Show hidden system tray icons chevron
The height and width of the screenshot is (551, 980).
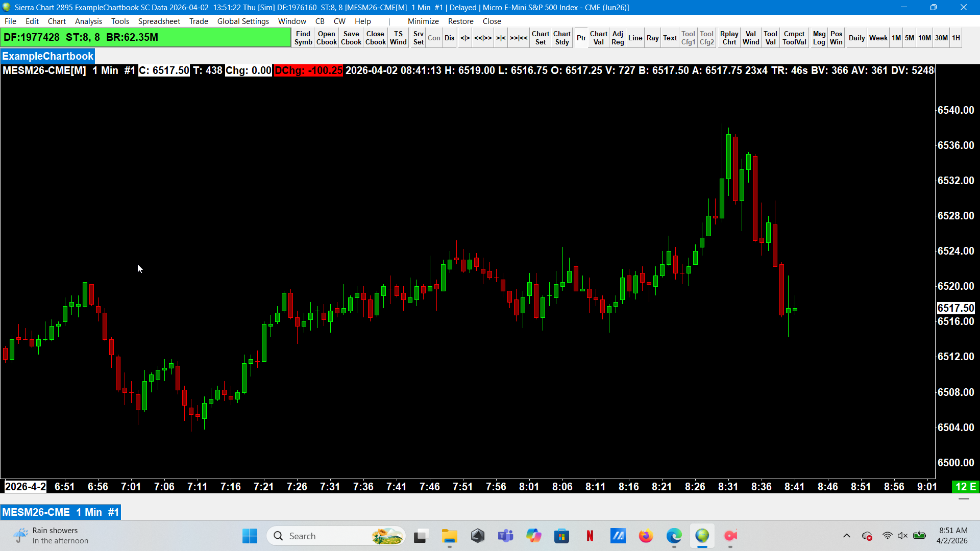click(846, 536)
